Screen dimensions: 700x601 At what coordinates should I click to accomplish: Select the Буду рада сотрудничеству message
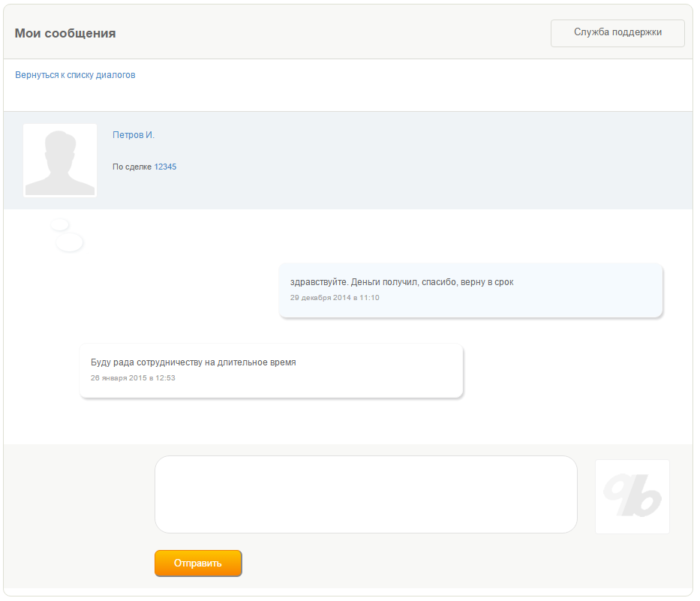pyautogui.click(x=194, y=362)
